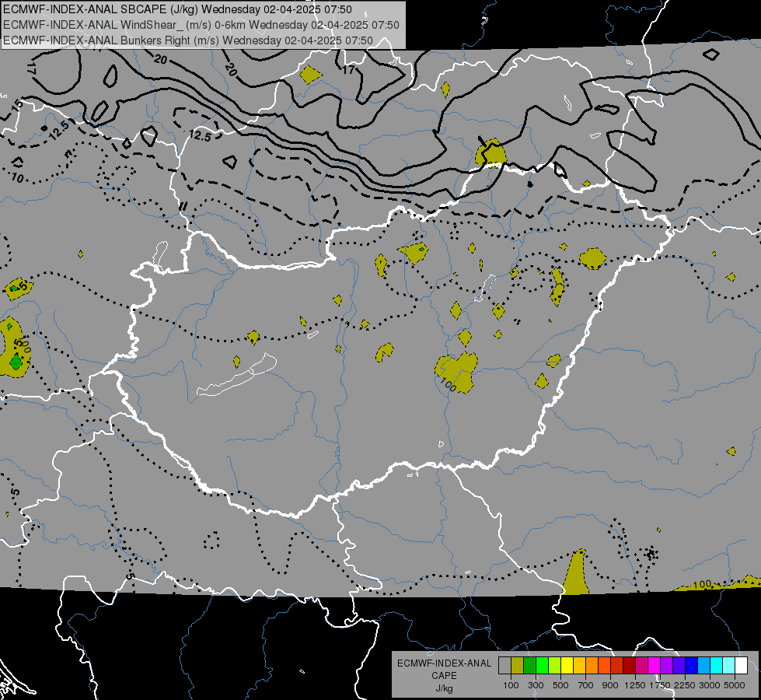761x700 pixels.
Task: Click the SBCAPE title line
Action: pos(178,9)
